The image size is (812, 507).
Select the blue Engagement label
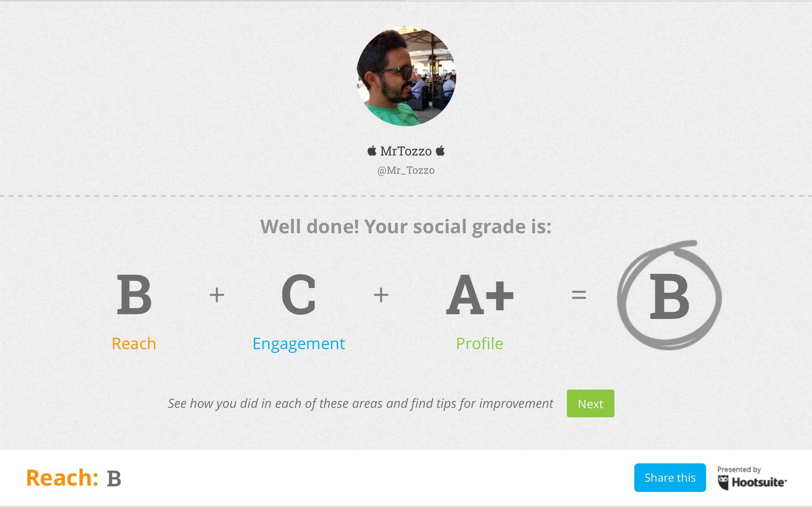tap(299, 344)
